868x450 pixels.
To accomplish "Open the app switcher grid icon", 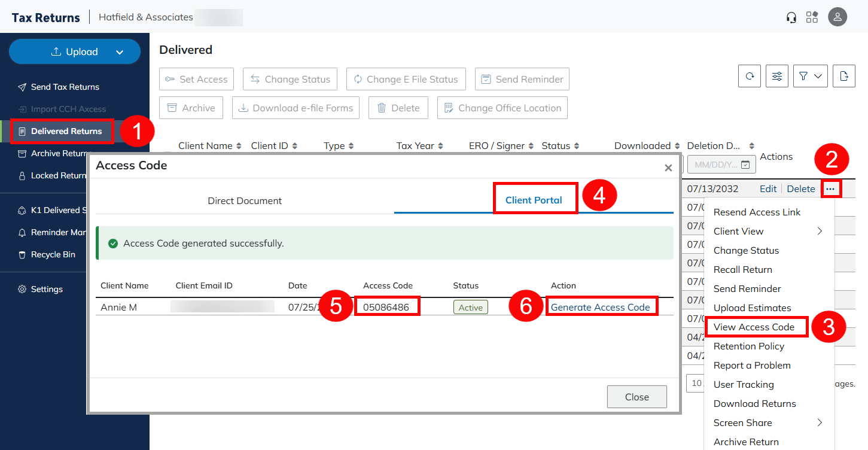I will pos(812,17).
